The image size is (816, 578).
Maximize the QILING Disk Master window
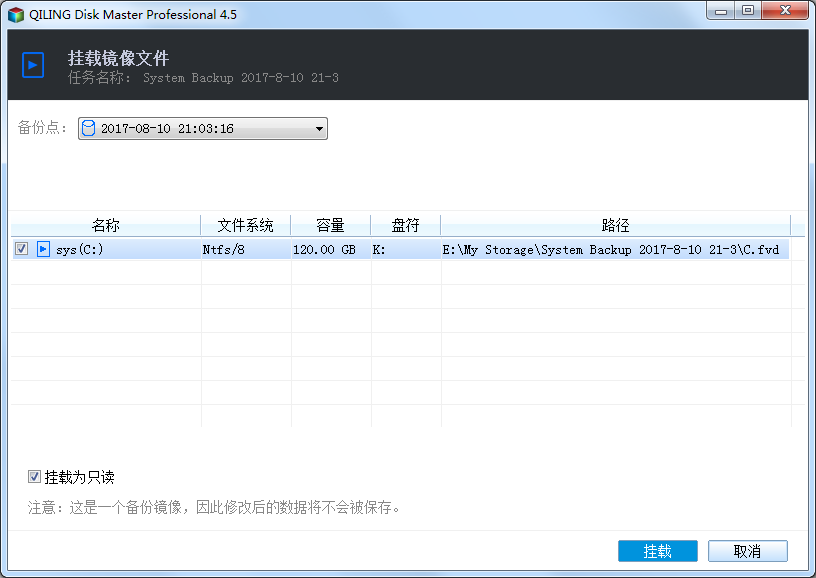pyautogui.click(x=748, y=10)
